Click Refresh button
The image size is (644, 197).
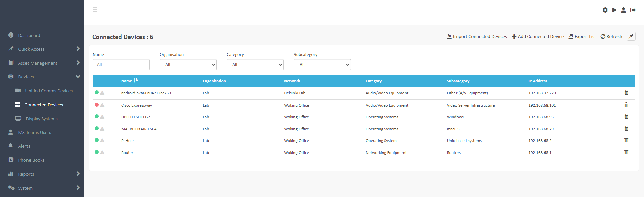pyautogui.click(x=611, y=36)
